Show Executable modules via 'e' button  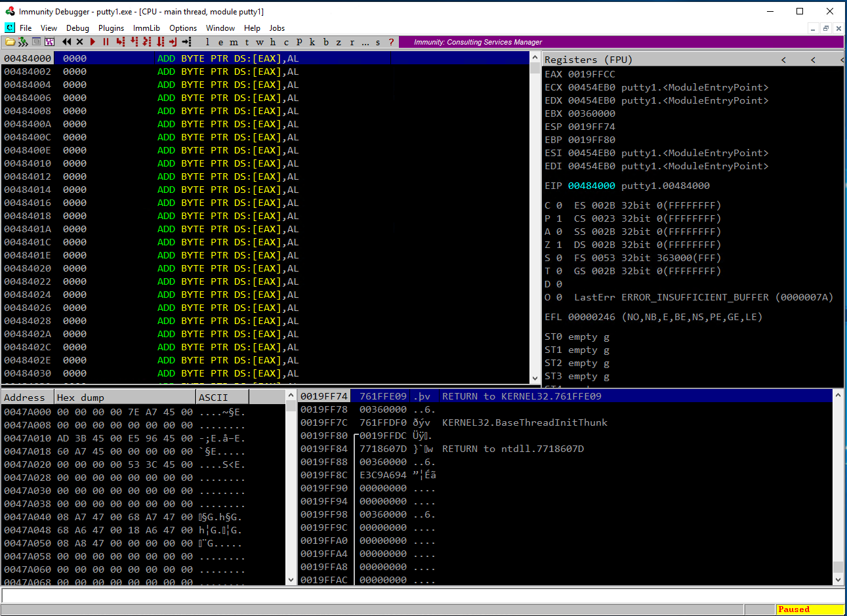220,42
